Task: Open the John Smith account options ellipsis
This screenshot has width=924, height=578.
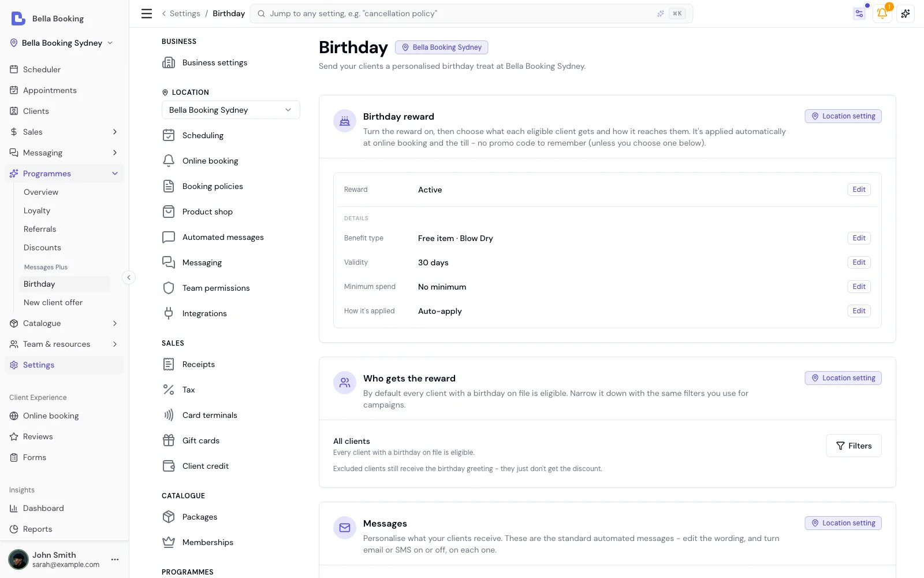Action: (115, 559)
